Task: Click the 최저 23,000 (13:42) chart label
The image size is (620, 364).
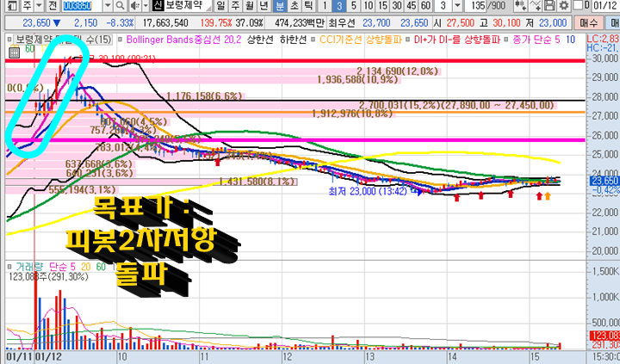Action: pyautogui.click(x=368, y=192)
